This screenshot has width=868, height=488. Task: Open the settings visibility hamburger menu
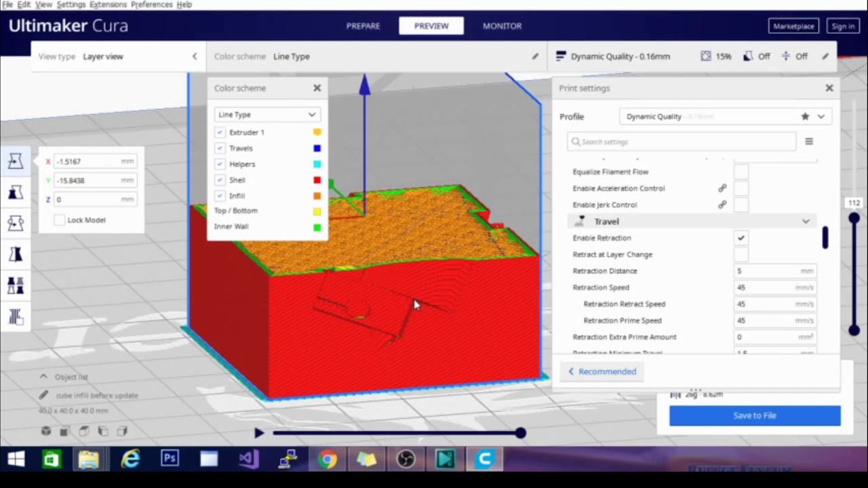point(809,142)
